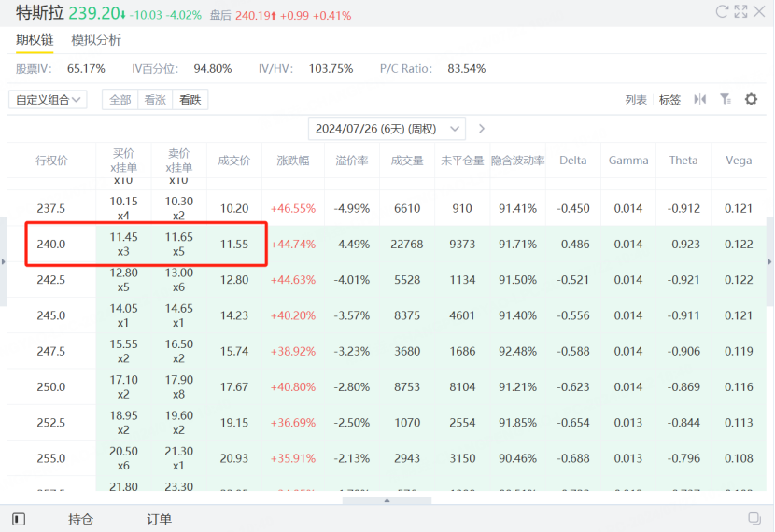
Task: Open the 自定义组合 dropdown
Action: 48,100
